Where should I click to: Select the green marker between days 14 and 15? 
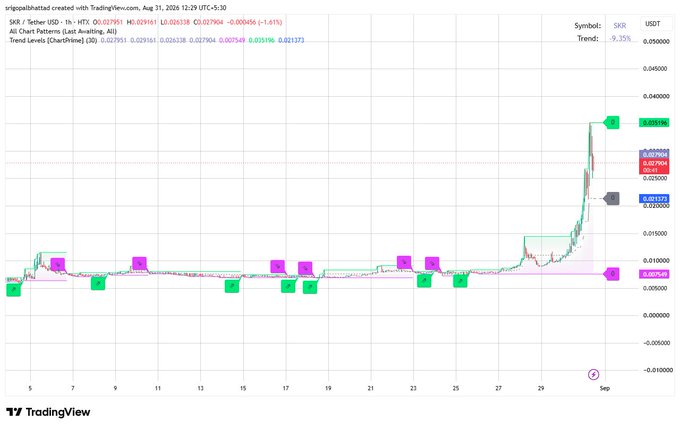(x=232, y=286)
